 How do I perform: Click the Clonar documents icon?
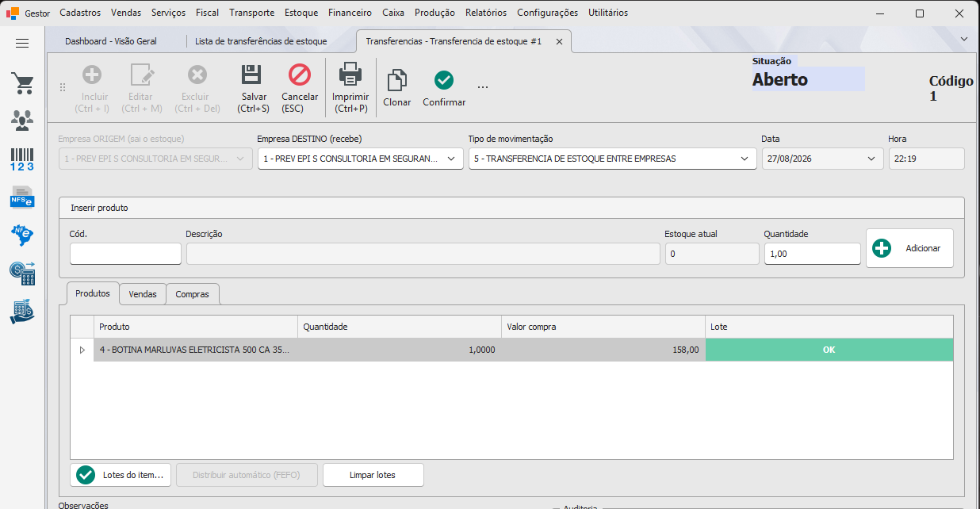(396, 81)
